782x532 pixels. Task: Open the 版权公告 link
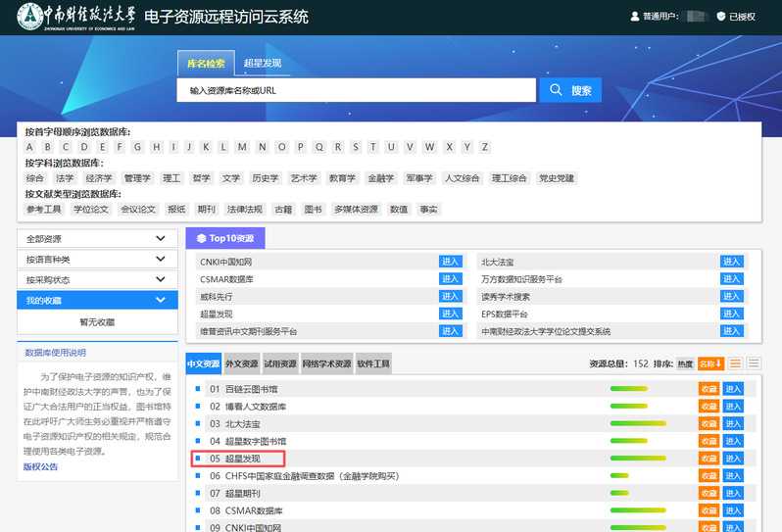(40, 467)
